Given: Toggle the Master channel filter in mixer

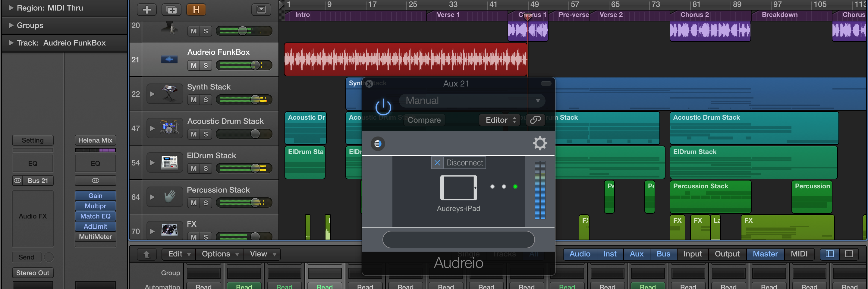Looking at the screenshot, I should [x=765, y=254].
